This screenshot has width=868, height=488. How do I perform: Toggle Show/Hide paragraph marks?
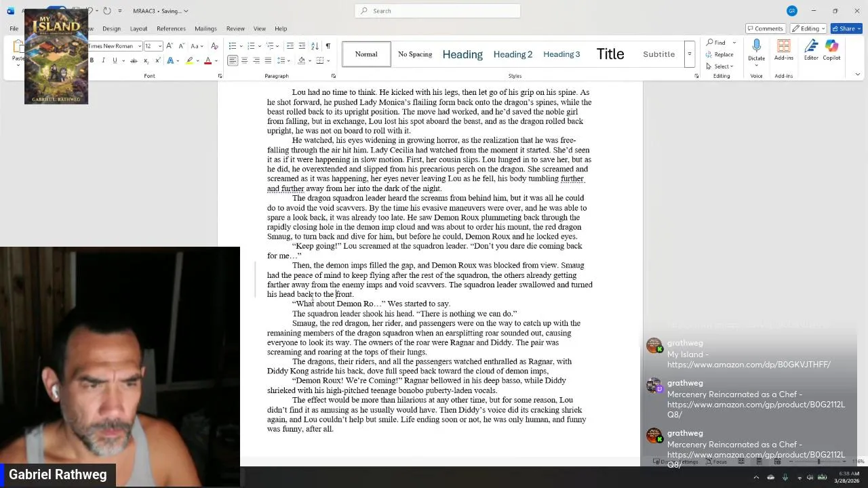[x=328, y=46]
